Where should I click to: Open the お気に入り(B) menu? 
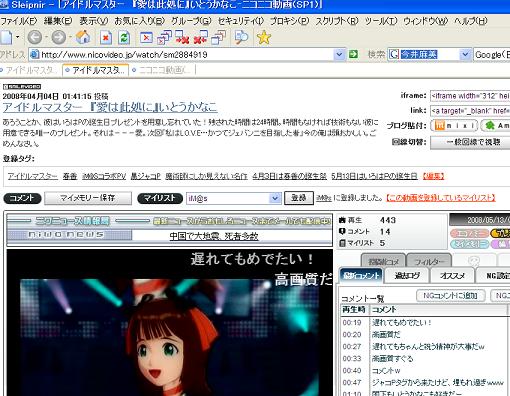point(140,21)
